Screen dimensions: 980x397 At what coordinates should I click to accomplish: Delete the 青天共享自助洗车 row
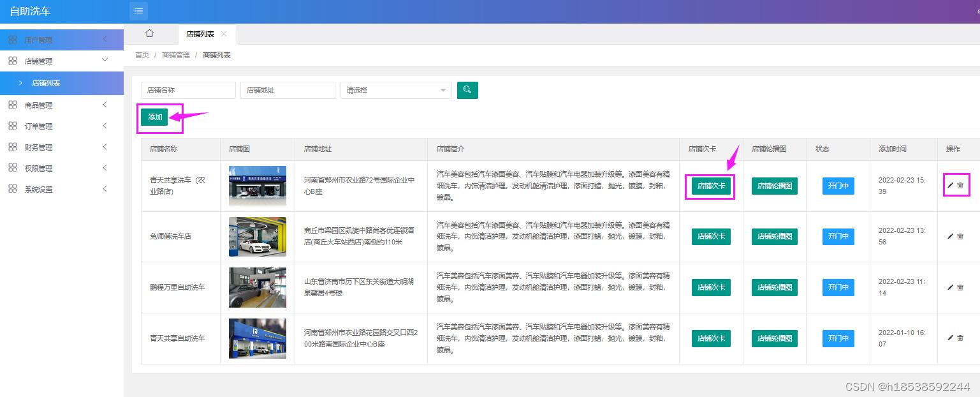(960, 338)
